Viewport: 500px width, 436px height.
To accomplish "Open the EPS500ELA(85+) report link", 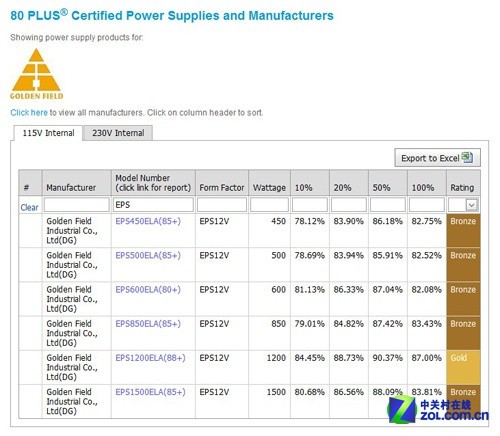I will 148,256.
